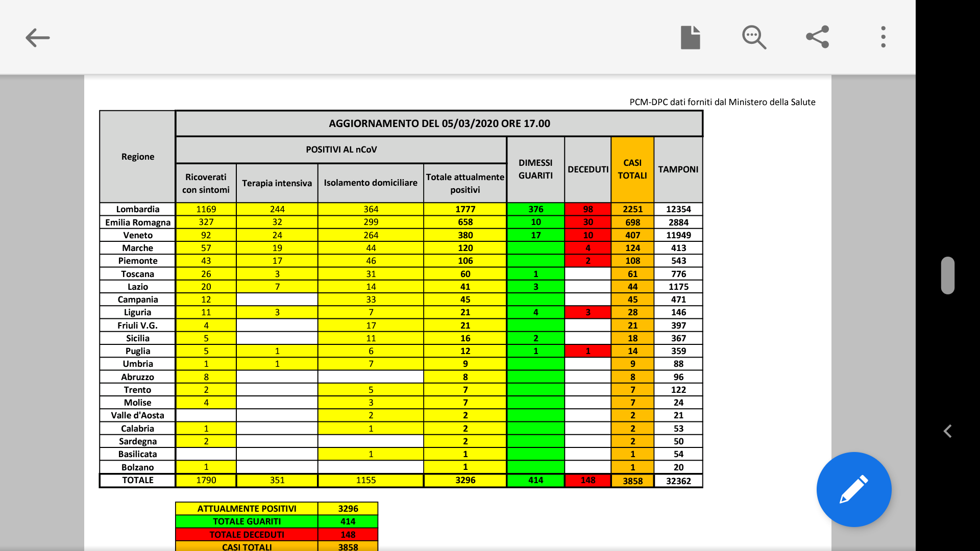980x551 pixels.
Task: Select the TOTALE row label
Action: [137, 480]
